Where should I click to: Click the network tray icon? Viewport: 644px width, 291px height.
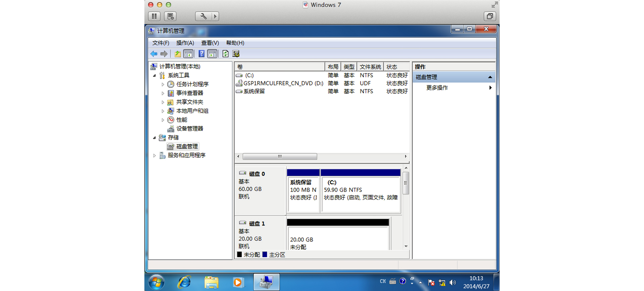[x=442, y=283]
